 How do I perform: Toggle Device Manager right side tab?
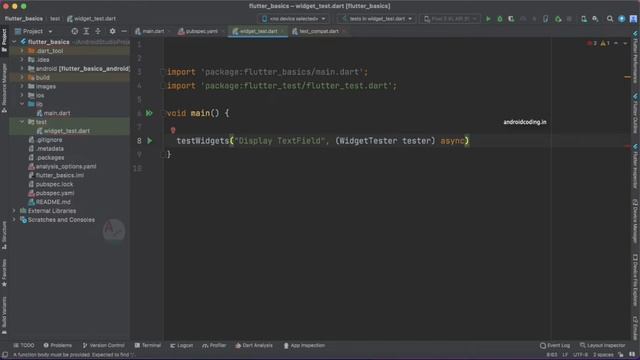pos(636,221)
